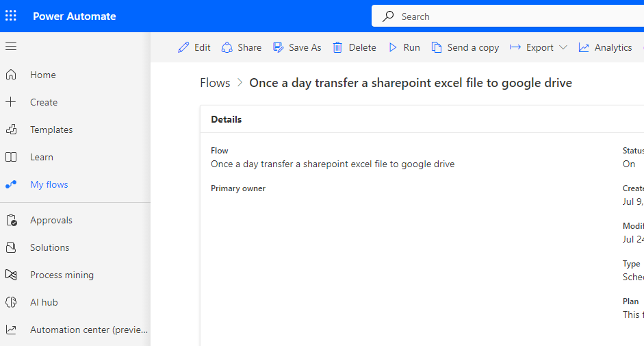Click the Analytics button label

pos(613,48)
